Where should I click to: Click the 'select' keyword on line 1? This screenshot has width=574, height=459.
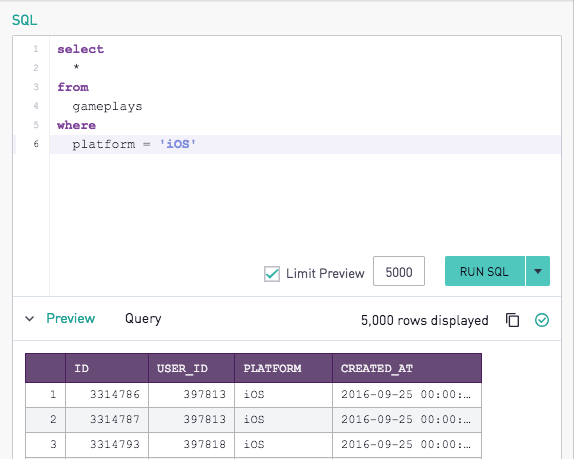coord(81,49)
